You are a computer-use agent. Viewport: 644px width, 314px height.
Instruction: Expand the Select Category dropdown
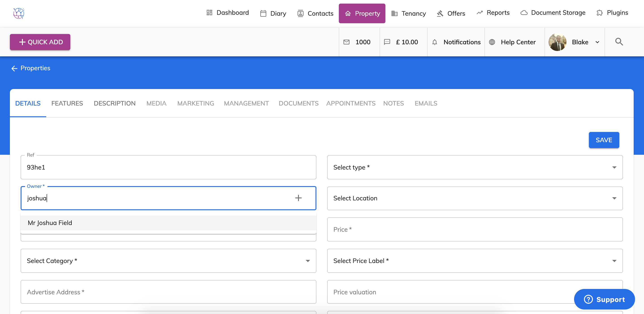(x=307, y=261)
